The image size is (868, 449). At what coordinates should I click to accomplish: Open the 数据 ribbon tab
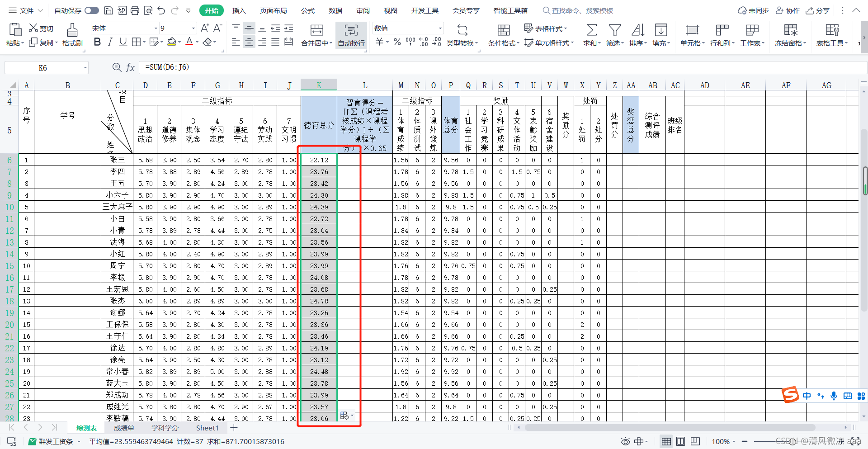pyautogui.click(x=335, y=10)
